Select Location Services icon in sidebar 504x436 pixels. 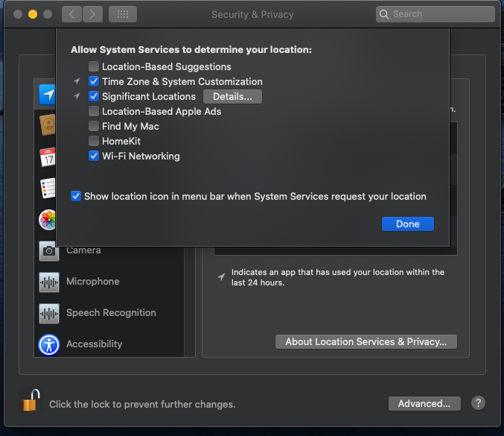coord(47,95)
